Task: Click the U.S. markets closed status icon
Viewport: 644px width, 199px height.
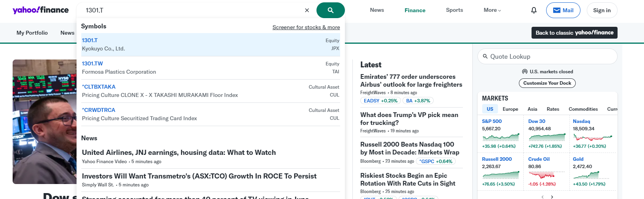Action: [525, 72]
